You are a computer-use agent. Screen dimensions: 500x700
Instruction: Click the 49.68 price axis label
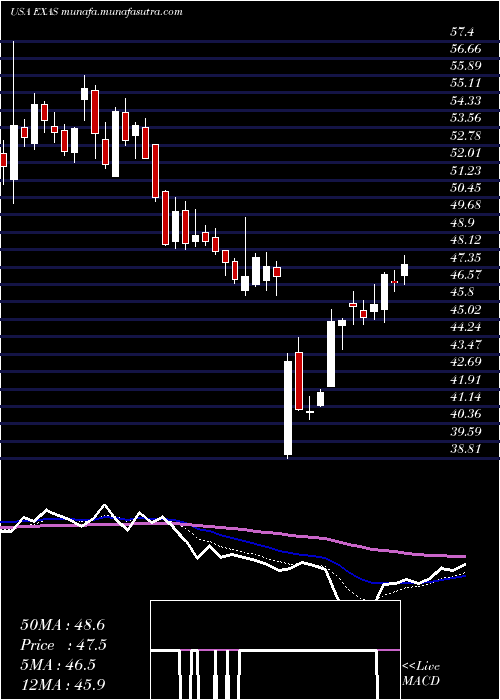[466, 205]
